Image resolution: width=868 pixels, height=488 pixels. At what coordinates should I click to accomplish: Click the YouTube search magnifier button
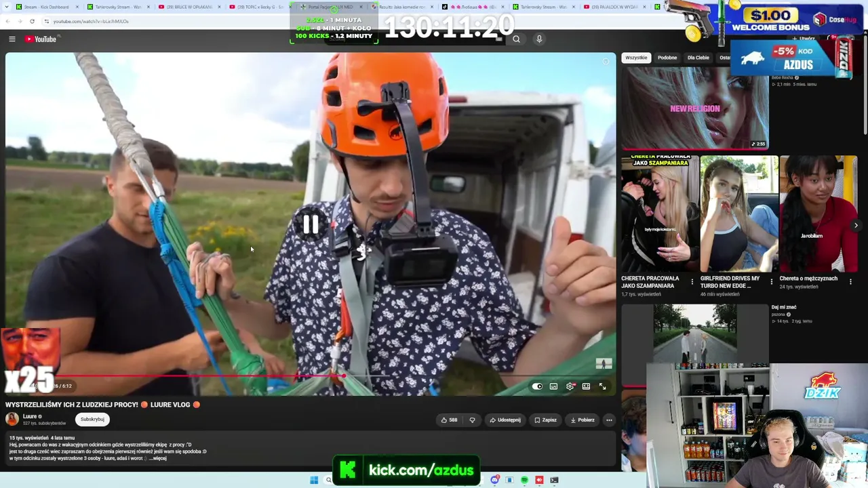[516, 39]
